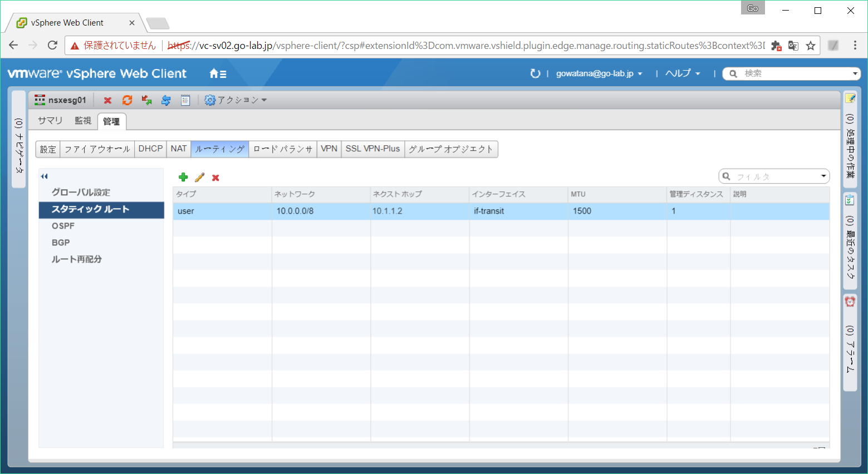Switch to the ファイアウォール tab
The image size is (868, 474).
[97, 149]
